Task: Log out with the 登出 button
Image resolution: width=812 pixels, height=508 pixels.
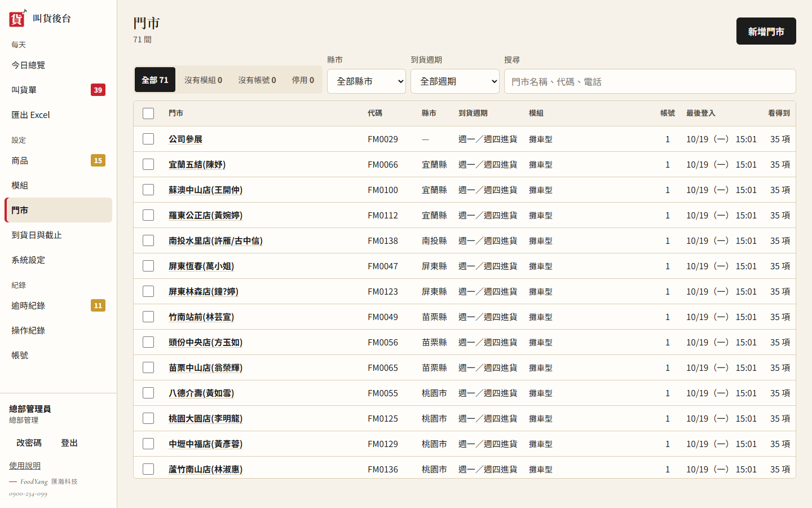Action: 69,443
